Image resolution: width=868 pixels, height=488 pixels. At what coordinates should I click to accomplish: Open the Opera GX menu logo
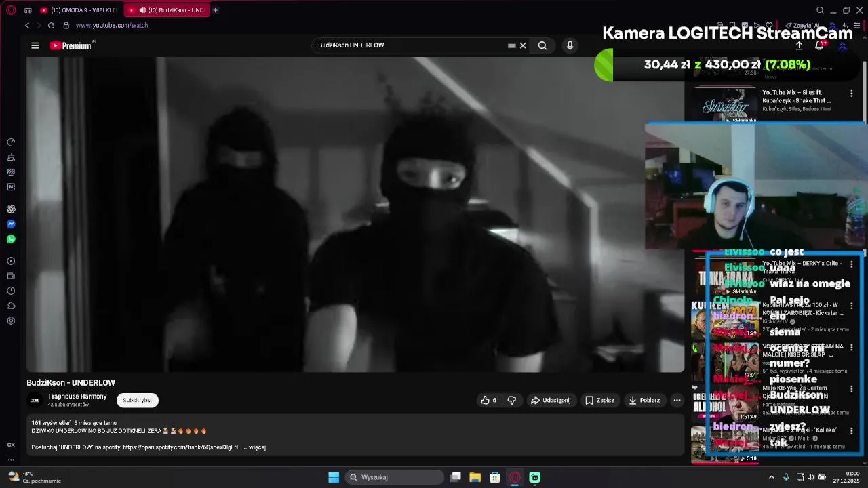11,10
